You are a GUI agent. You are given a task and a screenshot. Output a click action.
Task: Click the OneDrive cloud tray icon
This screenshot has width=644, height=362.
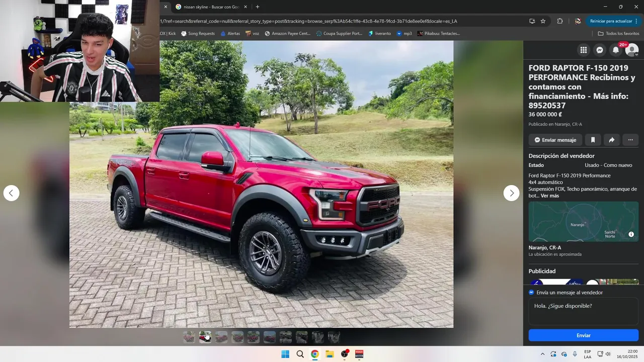(x=564, y=354)
